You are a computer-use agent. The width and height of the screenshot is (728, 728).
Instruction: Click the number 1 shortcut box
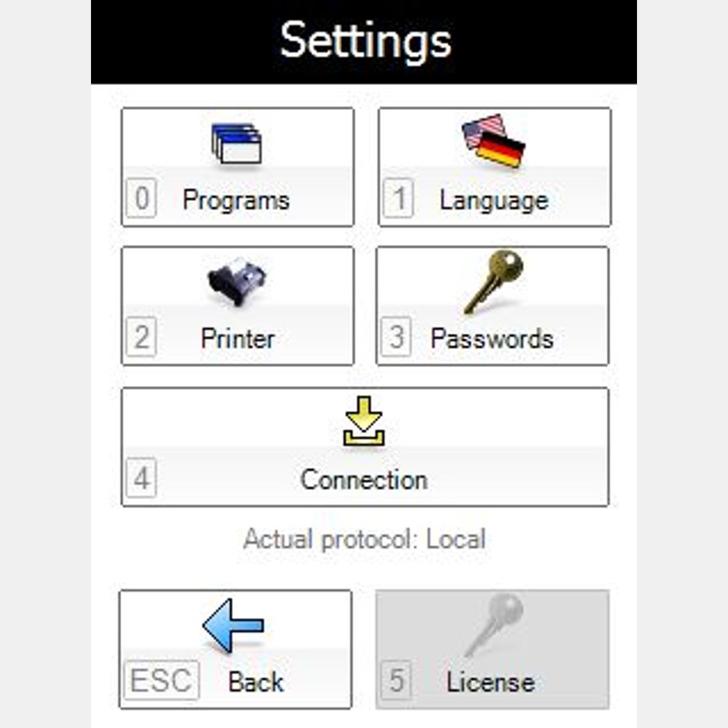tap(399, 198)
